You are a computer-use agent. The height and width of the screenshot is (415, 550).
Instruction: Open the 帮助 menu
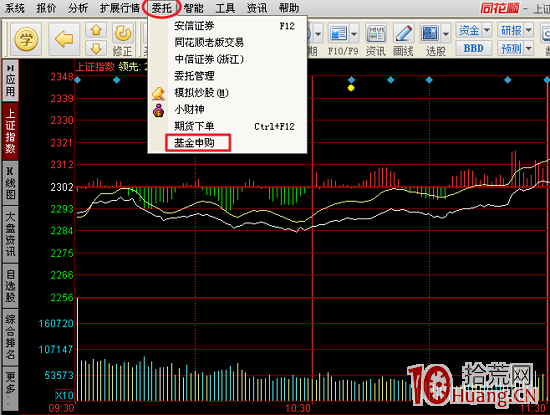coord(289,8)
